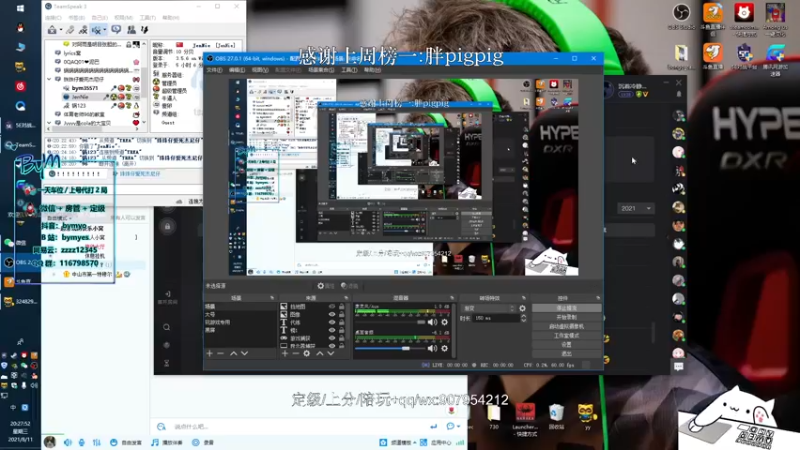Toggle visibility of the display capture source
The height and width of the screenshot is (450, 800).
[332, 346]
